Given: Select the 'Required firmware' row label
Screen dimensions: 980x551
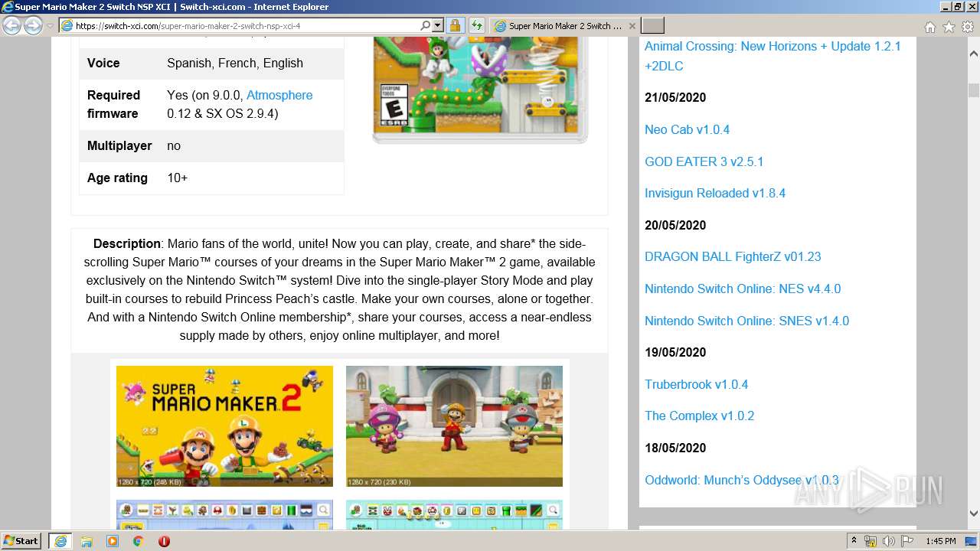Looking at the screenshot, I should 113,104.
